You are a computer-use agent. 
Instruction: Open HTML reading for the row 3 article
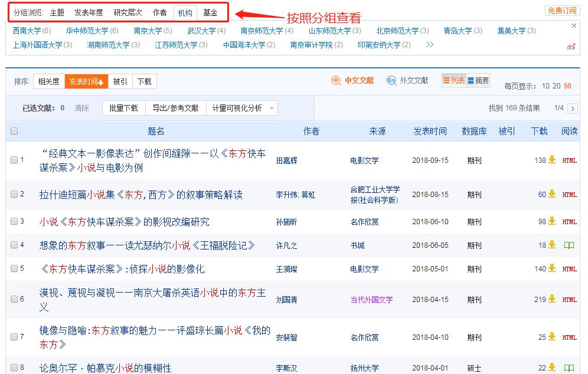(569, 222)
